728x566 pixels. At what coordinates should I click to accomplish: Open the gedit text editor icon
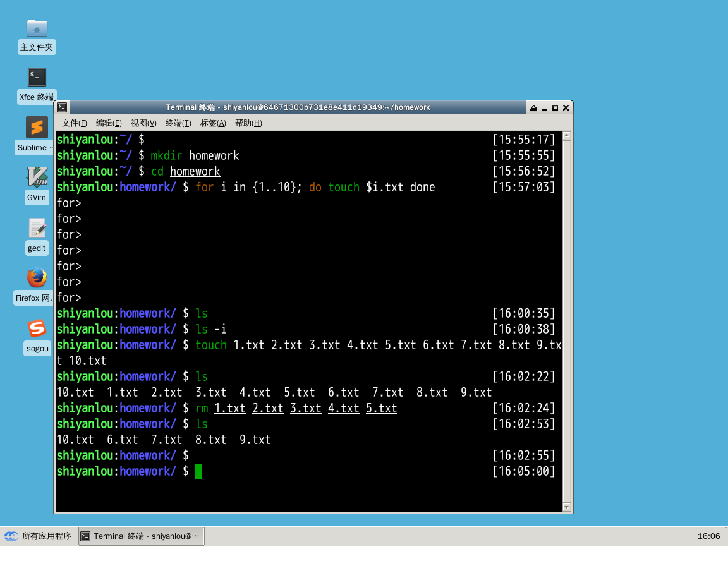[x=37, y=228]
